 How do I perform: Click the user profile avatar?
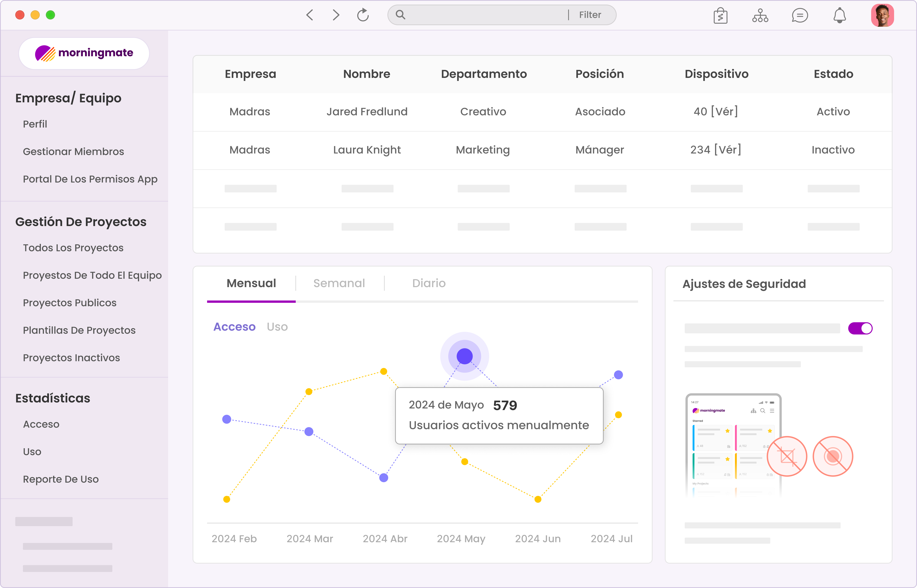click(882, 15)
